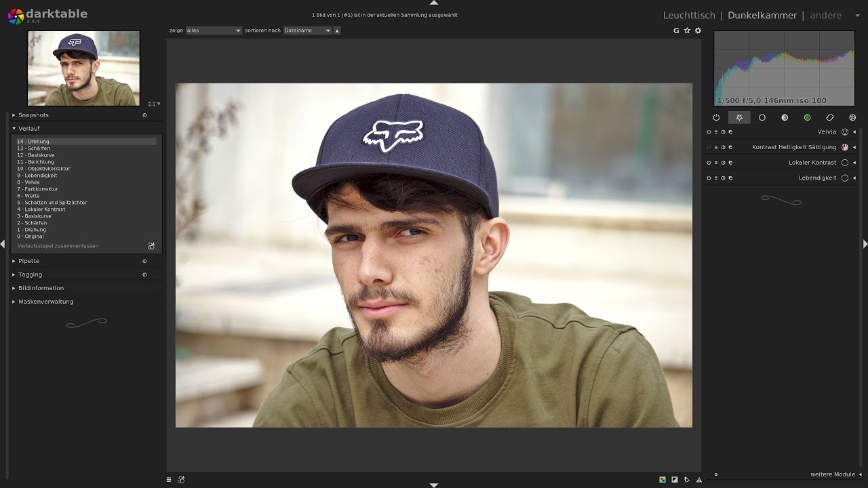Image resolution: width=868 pixels, height=488 pixels.
Task: Toggle bottom filmstrip panel arrow
Action: click(434, 485)
